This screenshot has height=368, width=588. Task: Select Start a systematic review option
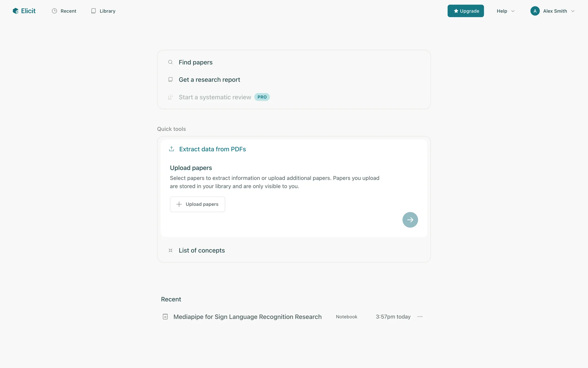215,97
